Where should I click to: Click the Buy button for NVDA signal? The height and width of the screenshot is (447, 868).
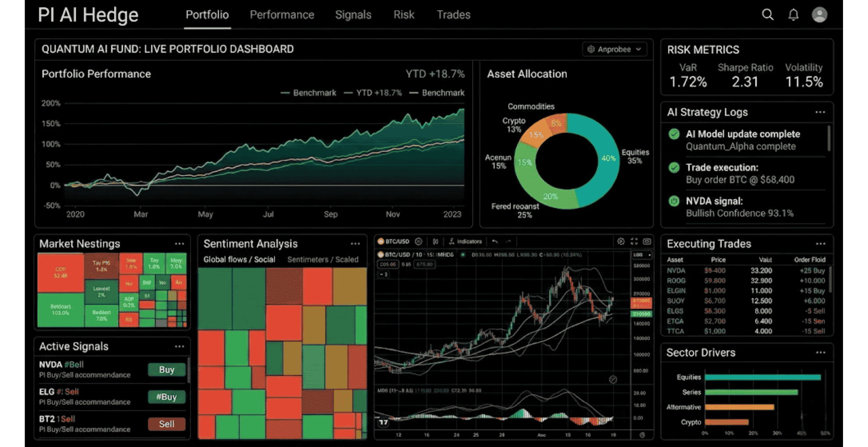(166, 369)
